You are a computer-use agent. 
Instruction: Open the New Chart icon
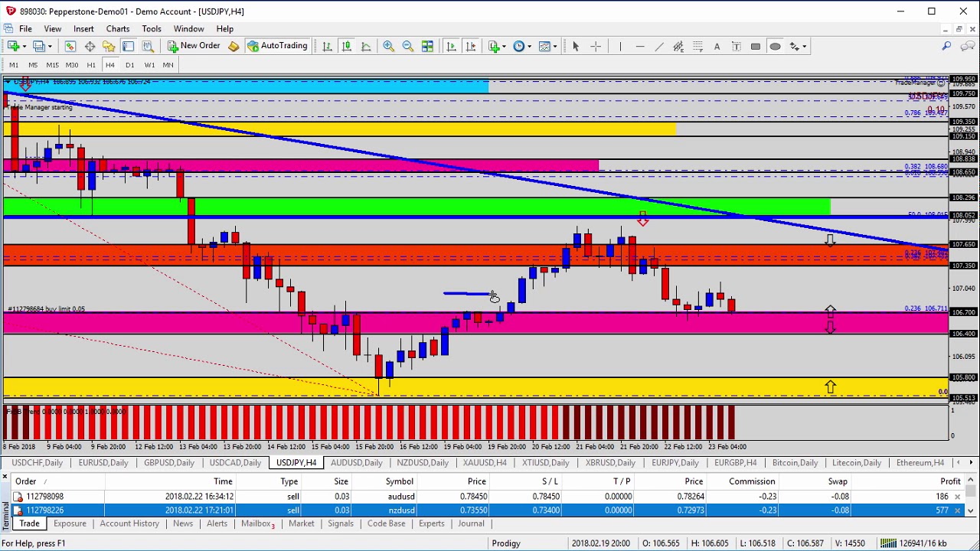coord(13,46)
